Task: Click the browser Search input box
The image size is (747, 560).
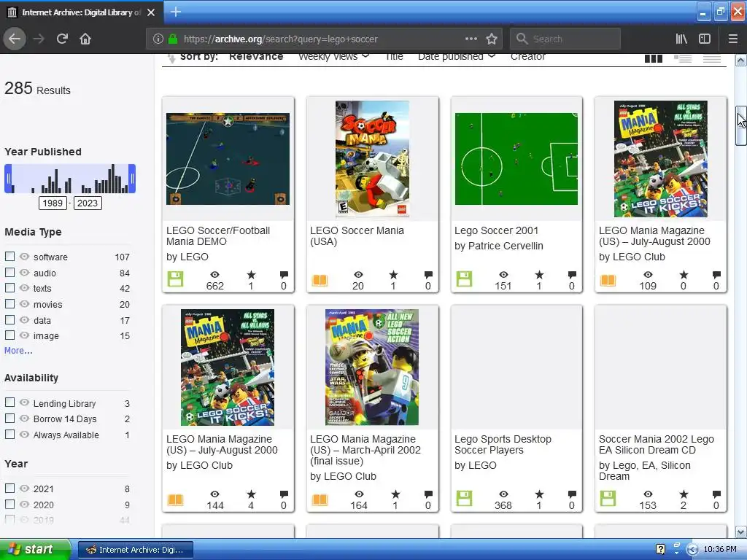Action: 565,39
